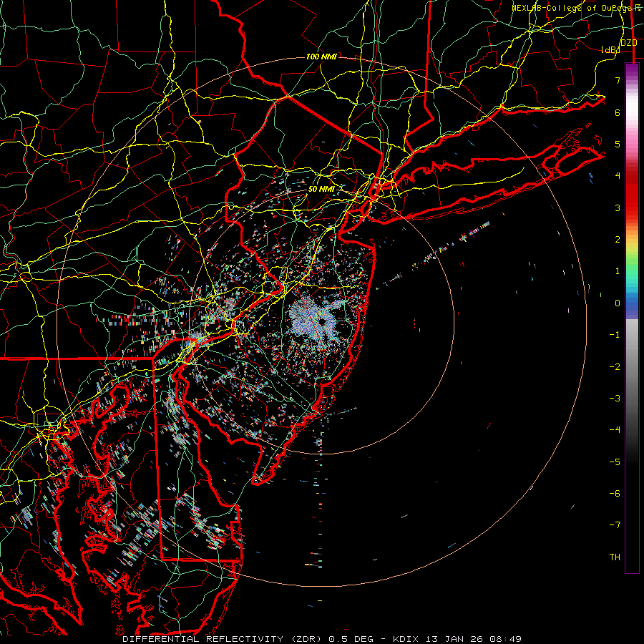Click the "TH" threshold label on scale
The width and height of the screenshot is (644, 644).
pyautogui.click(x=615, y=557)
